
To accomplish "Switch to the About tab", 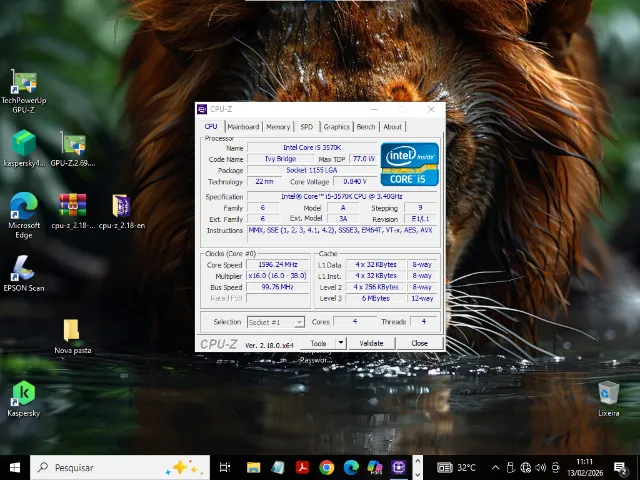I will [392, 127].
